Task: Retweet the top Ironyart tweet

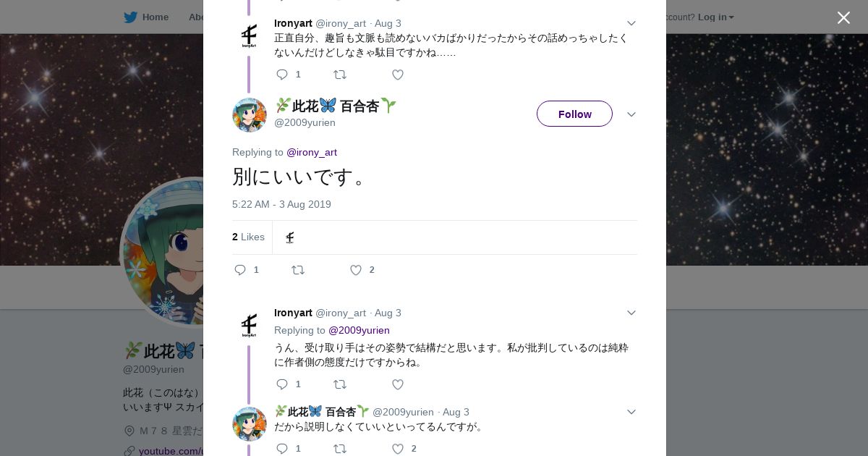Action: [x=339, y=75]
